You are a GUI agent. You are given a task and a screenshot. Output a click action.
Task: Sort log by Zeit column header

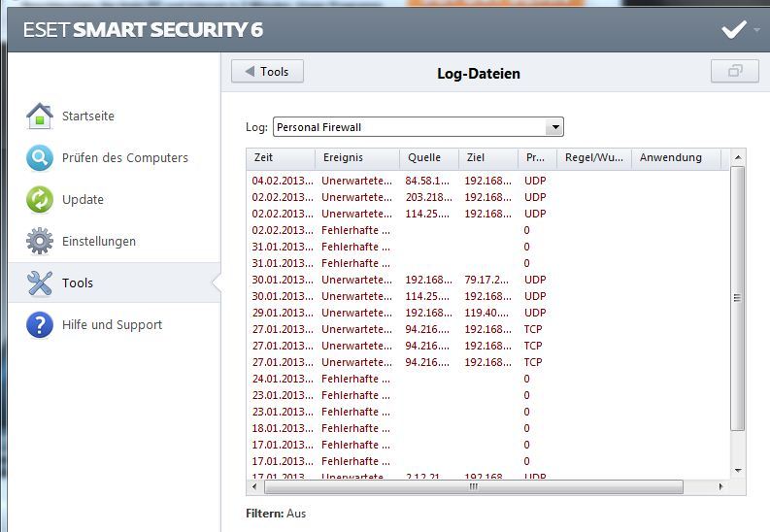point(281,157)
